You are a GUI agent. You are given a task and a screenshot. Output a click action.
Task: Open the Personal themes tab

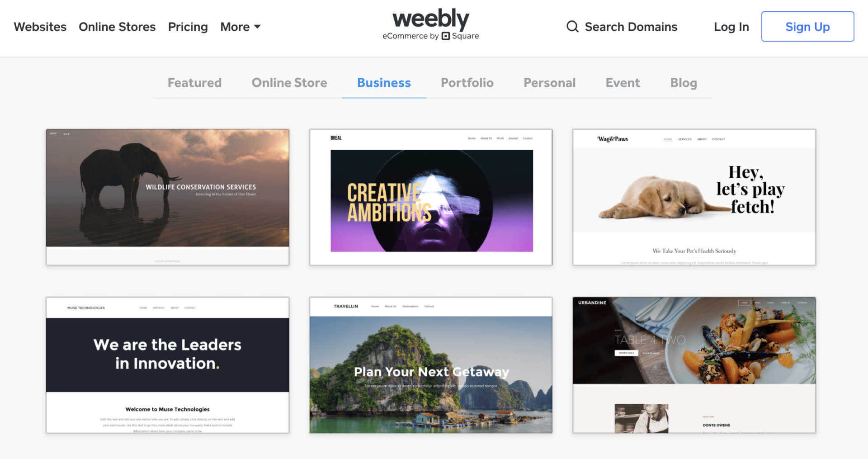coord(549,83)
